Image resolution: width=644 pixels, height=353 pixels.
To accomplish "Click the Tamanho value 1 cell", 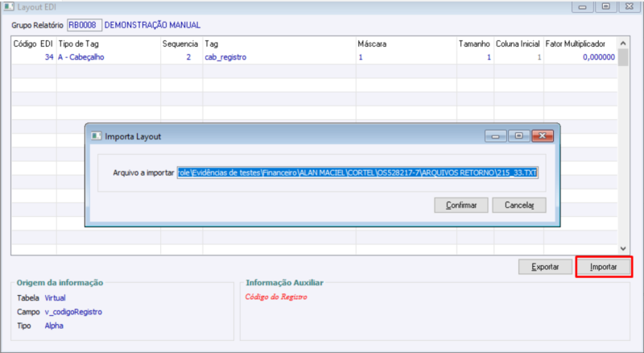I will pos(475,57).
